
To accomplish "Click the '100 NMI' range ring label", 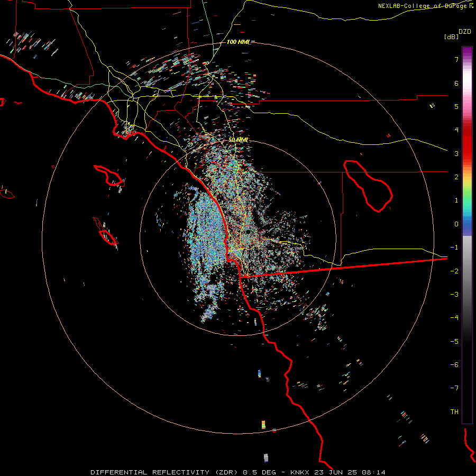I will (239, 42).
